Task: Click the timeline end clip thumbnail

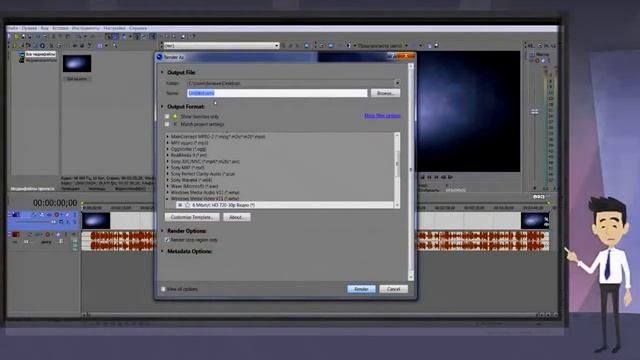Action: [535, 221]
